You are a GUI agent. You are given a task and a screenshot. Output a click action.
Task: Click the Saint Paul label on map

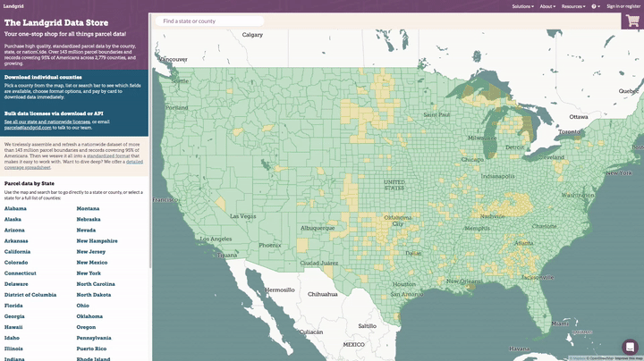[436, 115]
